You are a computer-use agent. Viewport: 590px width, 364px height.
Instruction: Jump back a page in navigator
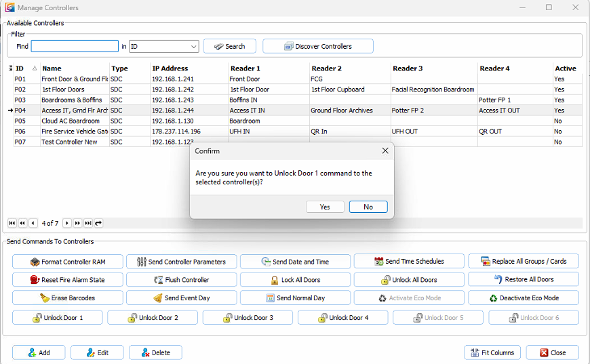point(22,223)
